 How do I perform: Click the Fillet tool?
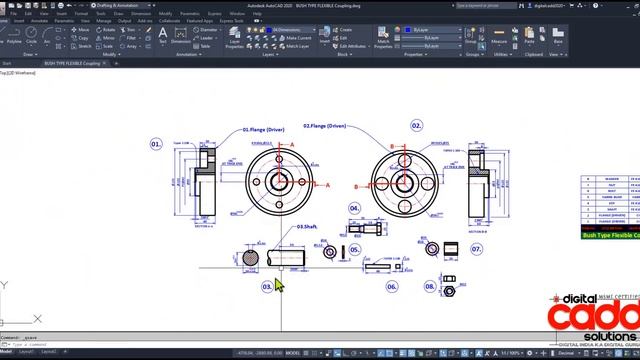128,38
